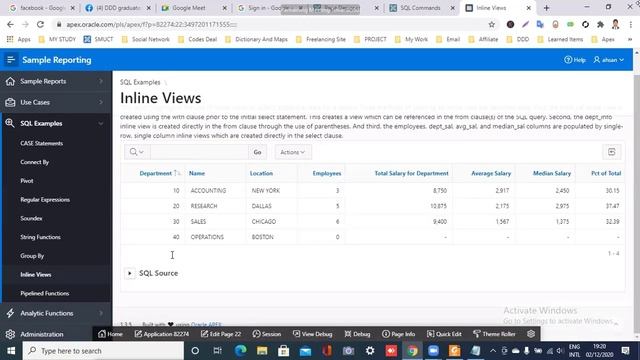Open the String Functions page
The image size is (640, 360).
(40, 237)
